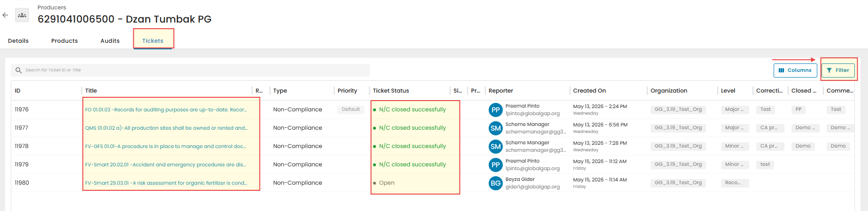Switch to the Tickets tab
The height and width of the screenshot is (211, 868).
(153, 41)
